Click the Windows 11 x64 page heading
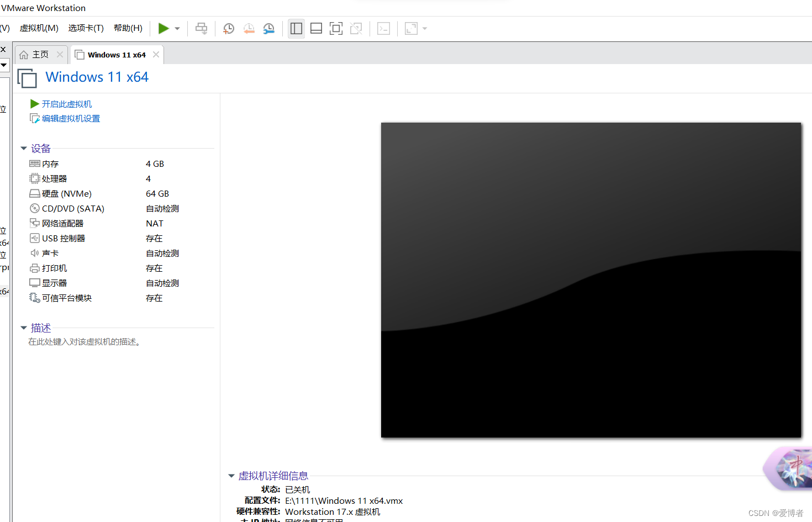 (x=97, y=77)
